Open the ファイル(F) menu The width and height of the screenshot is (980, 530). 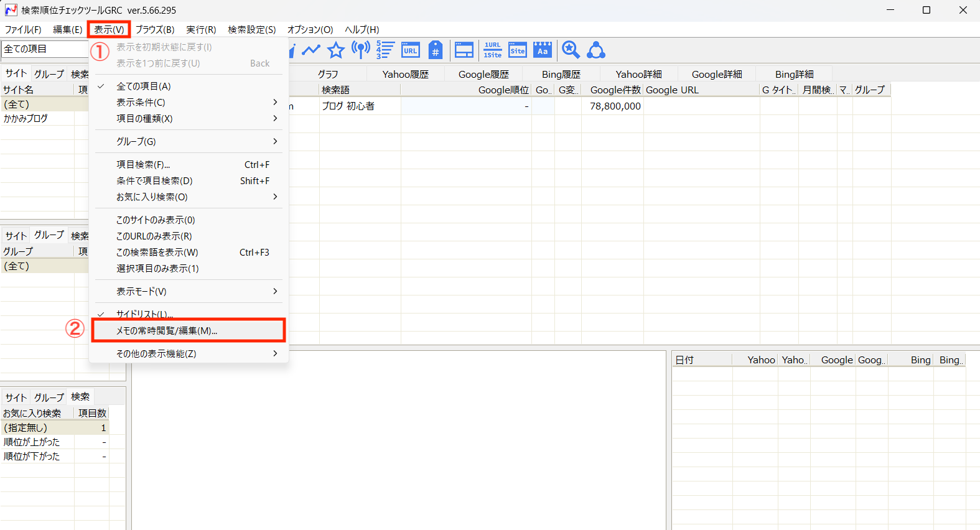23,29
